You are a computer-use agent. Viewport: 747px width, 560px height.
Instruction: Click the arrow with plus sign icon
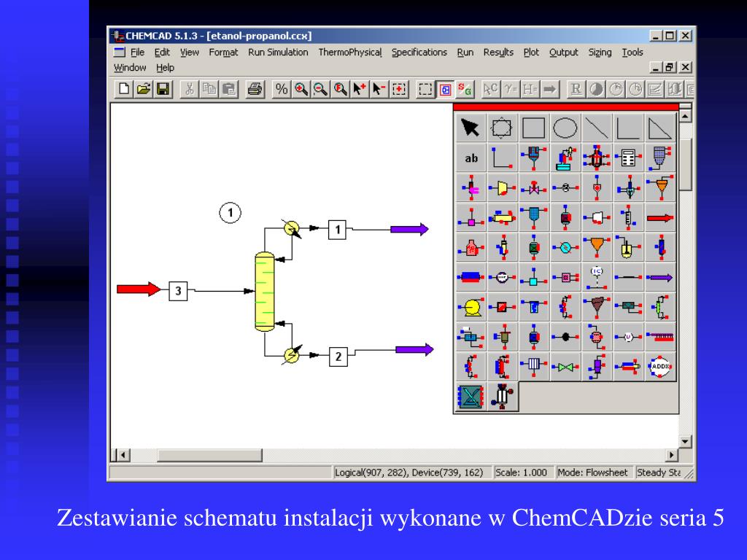pyautogui.click(x=359, y=89)
